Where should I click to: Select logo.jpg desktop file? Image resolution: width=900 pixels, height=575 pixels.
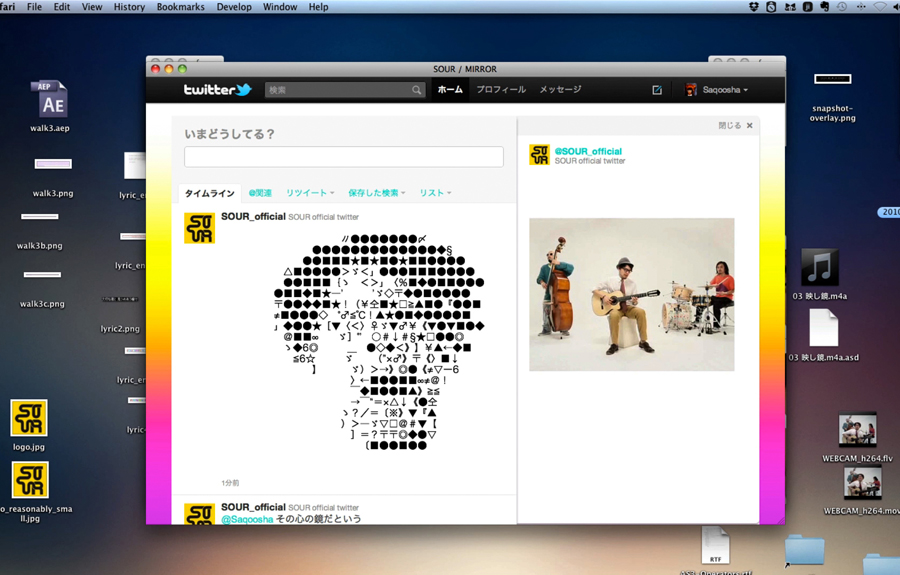coord(29,425)
